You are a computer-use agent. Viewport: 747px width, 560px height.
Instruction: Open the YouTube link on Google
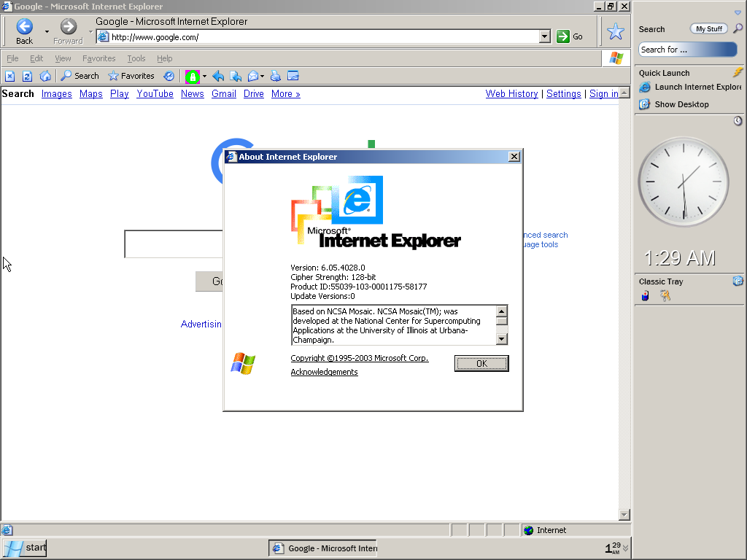point(155,94)
